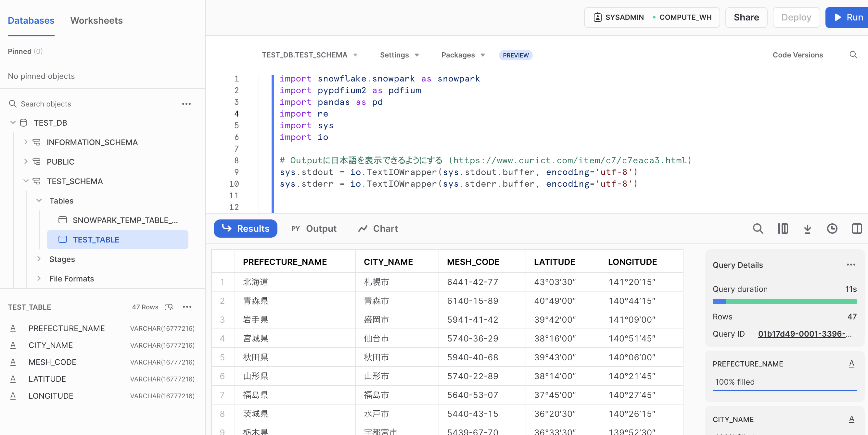The image size is (868, 435).
Task: Search within the query results
Action: click(x=758, y=229)
